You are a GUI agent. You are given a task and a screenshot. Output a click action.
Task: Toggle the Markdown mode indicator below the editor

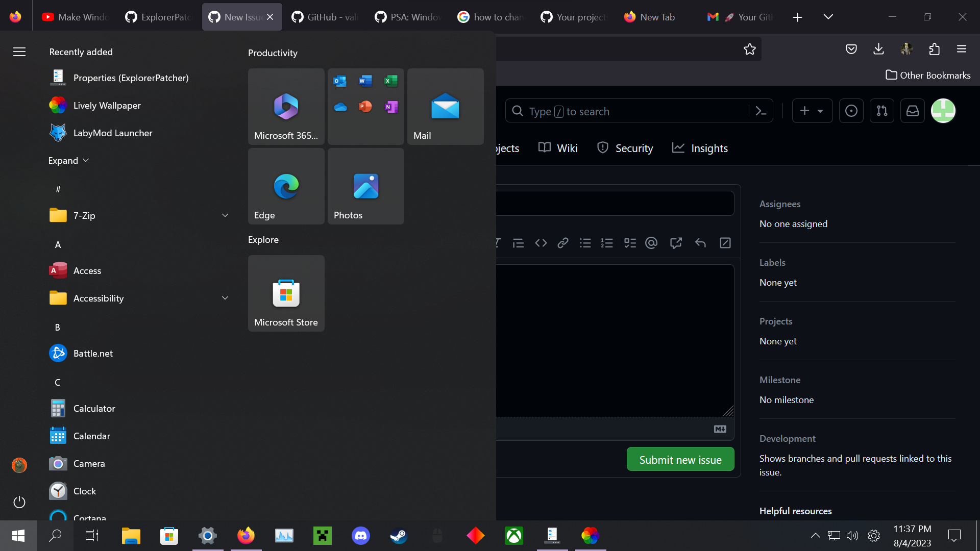pos(720,429)
